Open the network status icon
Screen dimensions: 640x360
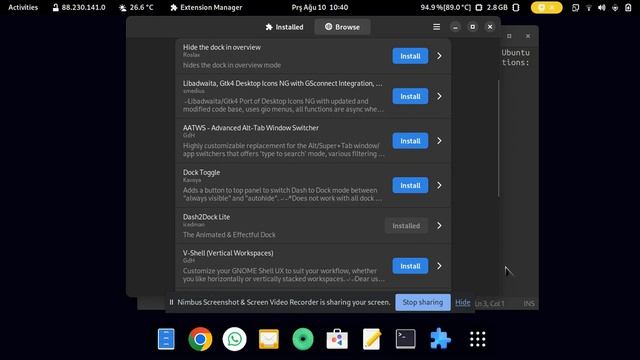click(589, 7)
